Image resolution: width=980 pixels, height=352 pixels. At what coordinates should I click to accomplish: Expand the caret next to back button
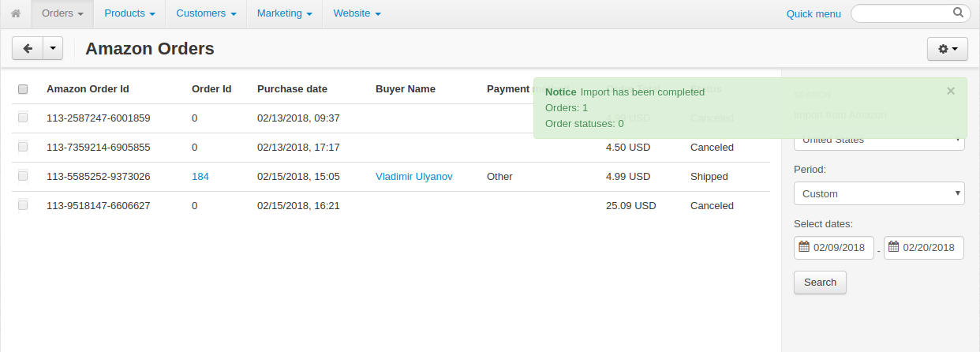point(52,48)
